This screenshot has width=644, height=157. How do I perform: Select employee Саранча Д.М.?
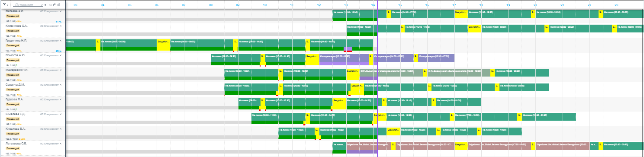[x=15, y=85]
